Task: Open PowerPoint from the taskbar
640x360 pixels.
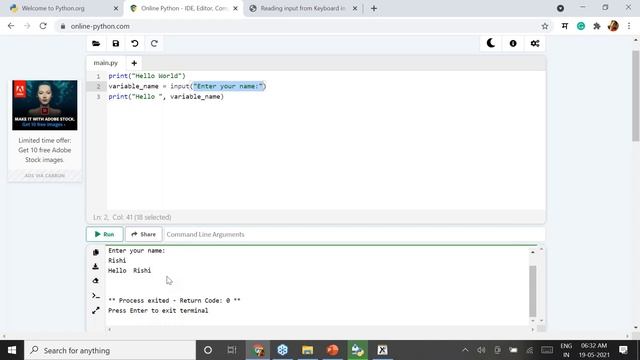Action: point(333,350)
